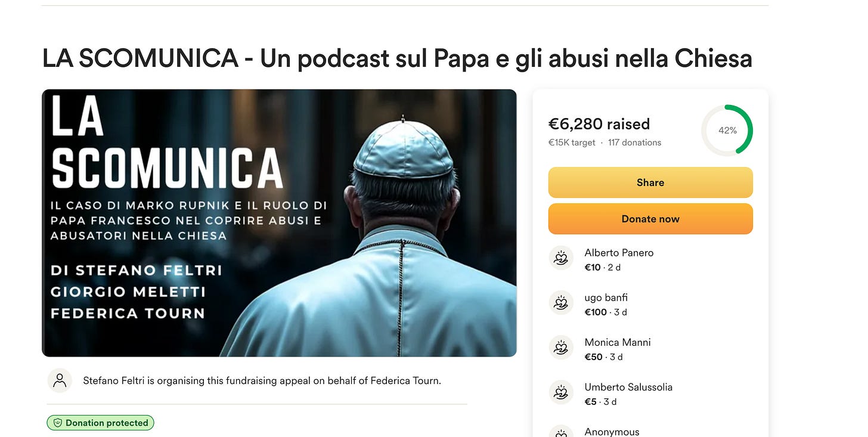This screenshot has width=868, height=437.
Task: Click the donation heart icon beside Alberto Panero
Action: click(560, 258)
